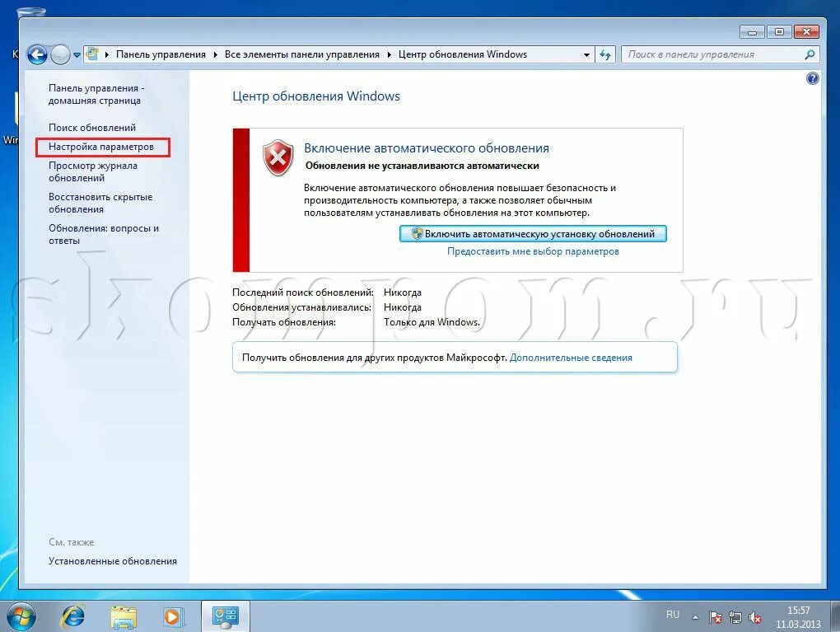Open the address bar history dropdown
The width and height of the screenshot is (840, 632).
coord(586,54)
